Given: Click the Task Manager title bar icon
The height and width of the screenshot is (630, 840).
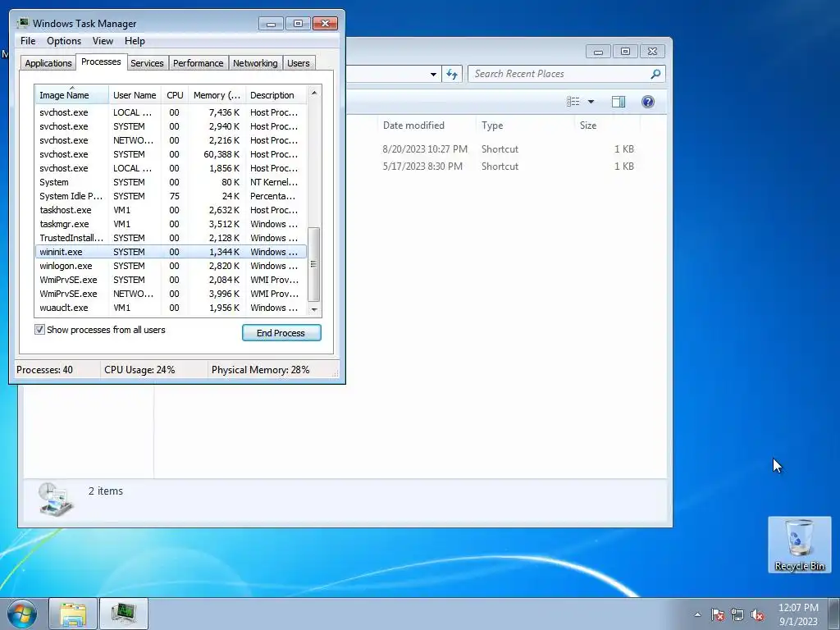Looking at the screenshot, I should tap(22, 23).
